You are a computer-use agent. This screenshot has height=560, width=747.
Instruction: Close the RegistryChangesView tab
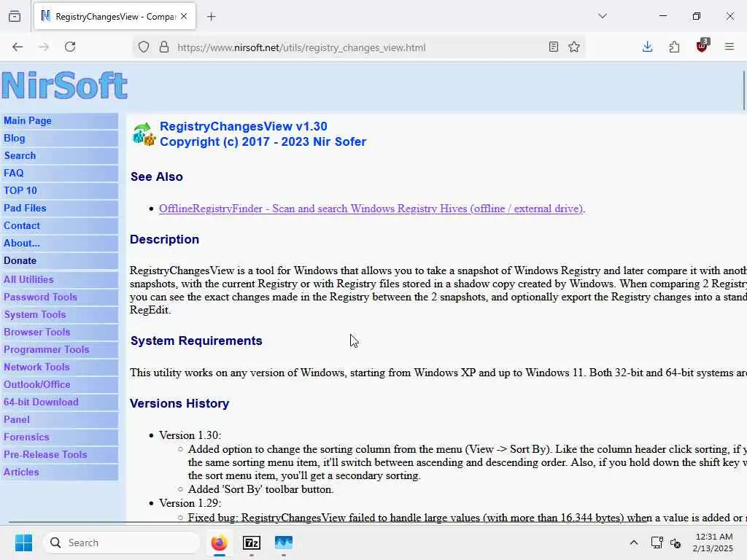(184, 16)
